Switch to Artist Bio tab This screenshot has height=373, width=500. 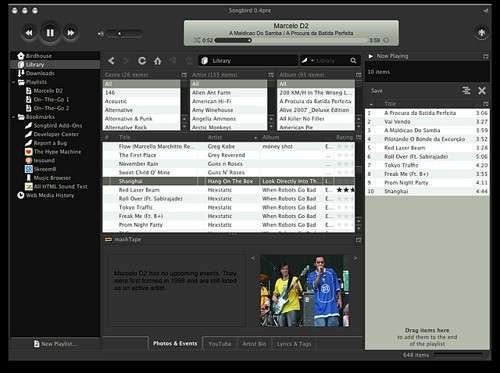[x=254, y=344]
